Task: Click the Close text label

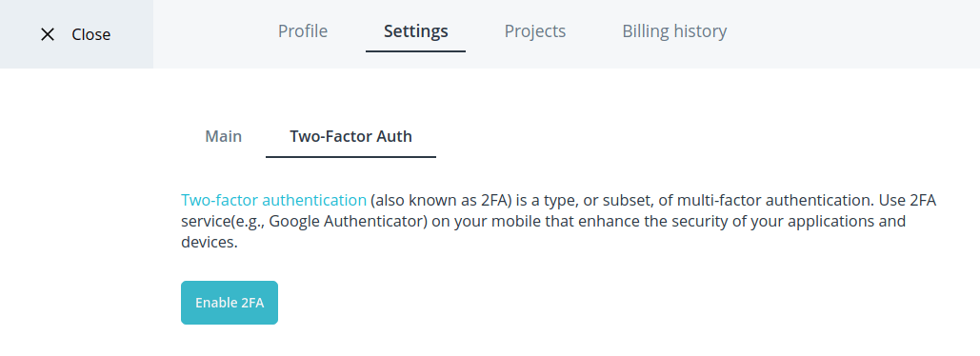Action: pos(91,34)
